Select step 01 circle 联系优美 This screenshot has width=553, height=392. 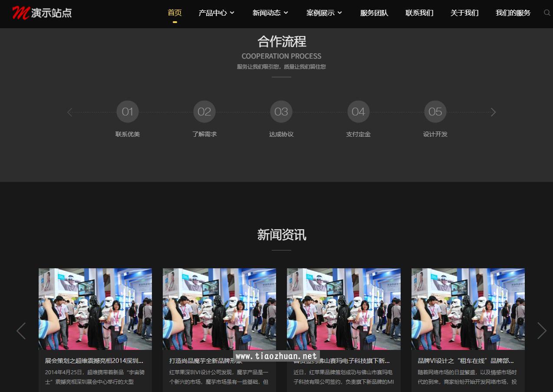(128, 112)
